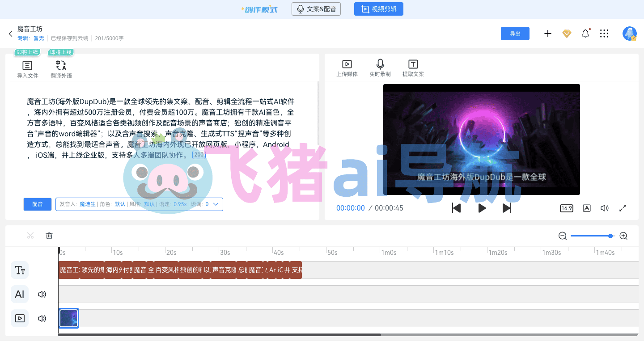This screenshot has width=644, height=342.
Task: Click the project title 魔音工坊
Action: click(x=30, y=29)
